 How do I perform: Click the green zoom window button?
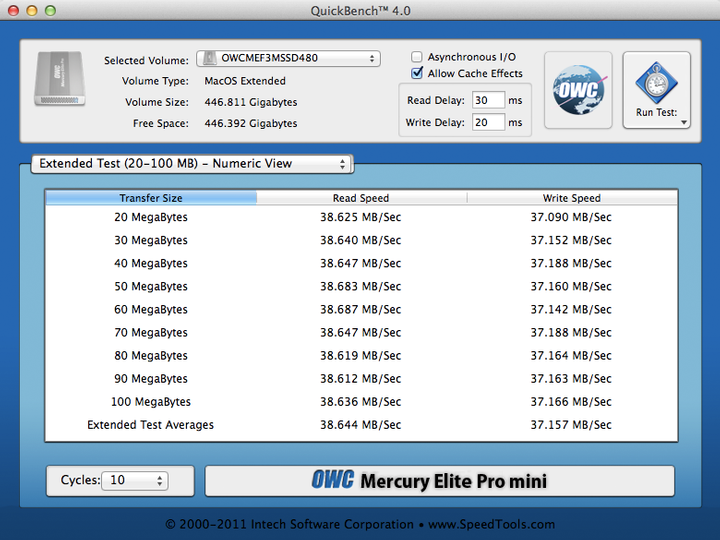[x=52, y=10]
